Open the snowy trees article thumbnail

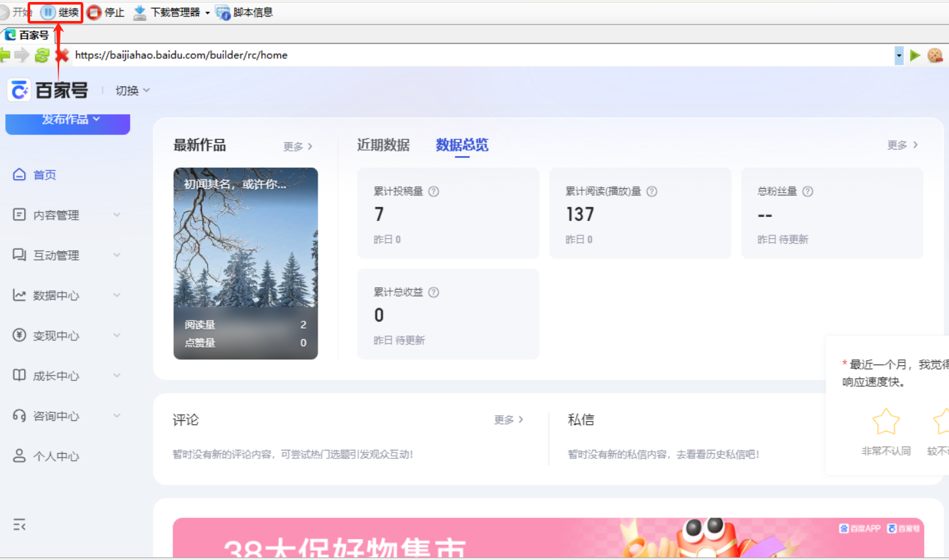click(245, 264)
